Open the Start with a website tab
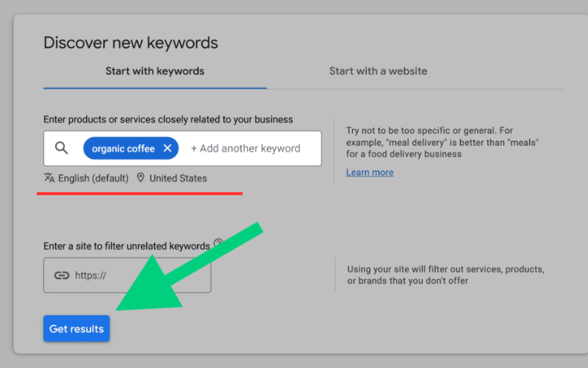Screen dimensions: 588x368 click(378, 71)
